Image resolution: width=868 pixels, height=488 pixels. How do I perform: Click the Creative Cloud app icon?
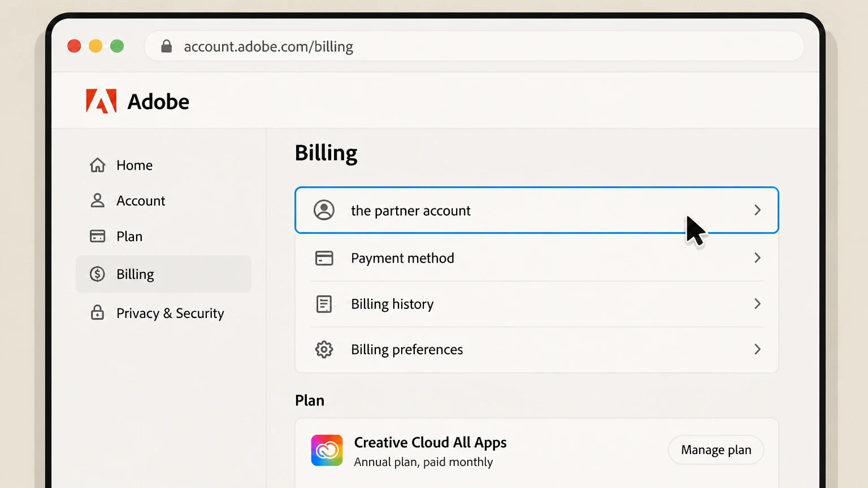[327, 450]
